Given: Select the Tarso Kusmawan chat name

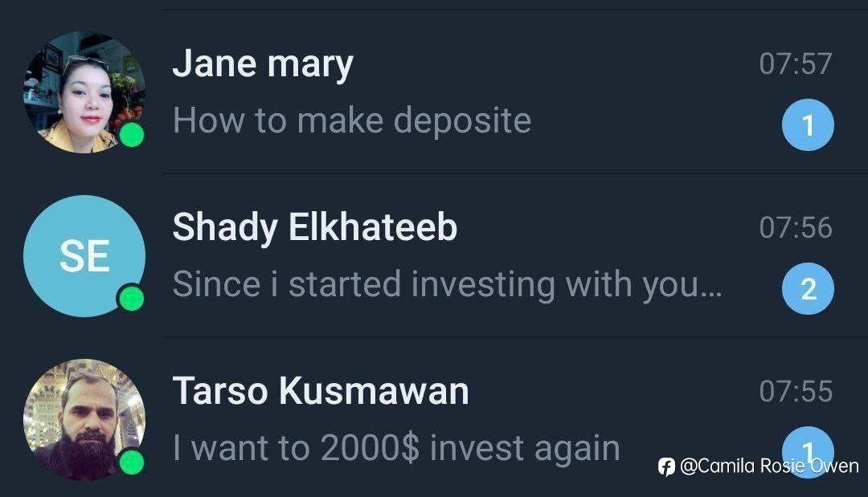Looking at the screenshot, I should [x=321, y=391].
